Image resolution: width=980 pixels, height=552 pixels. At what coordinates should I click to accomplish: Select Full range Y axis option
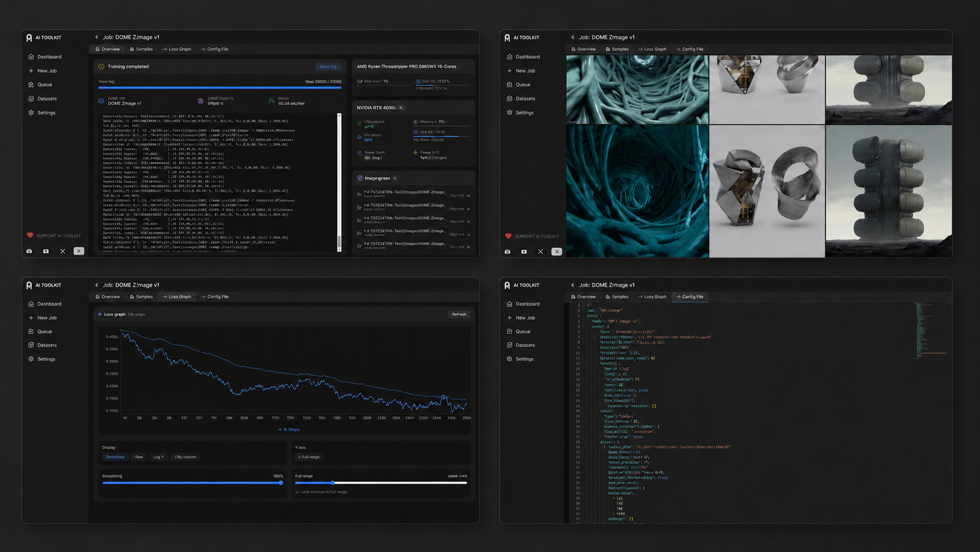(309, 457)
